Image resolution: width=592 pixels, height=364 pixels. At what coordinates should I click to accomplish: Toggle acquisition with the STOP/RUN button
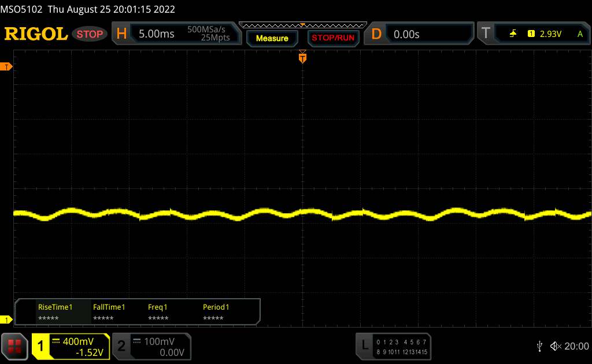click(332, 38)
